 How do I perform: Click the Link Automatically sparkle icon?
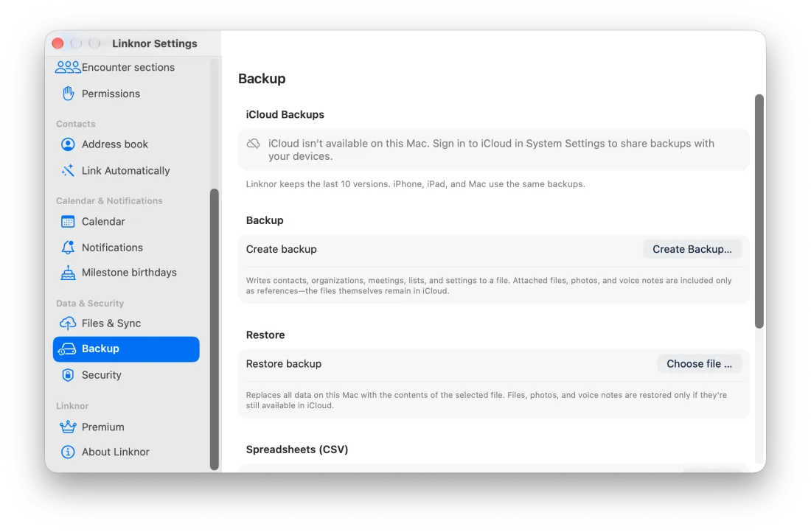(x=68, y=171)
